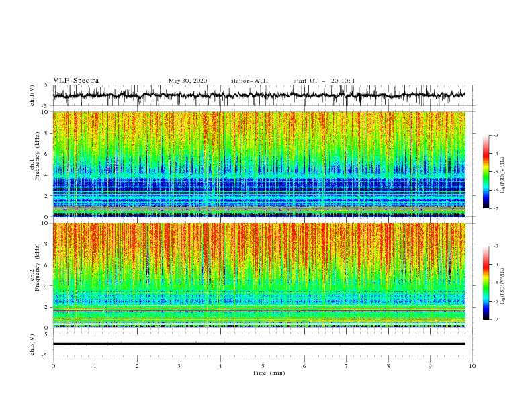Click the ch.2 color scale bar
532x411 pixels.
486,283
